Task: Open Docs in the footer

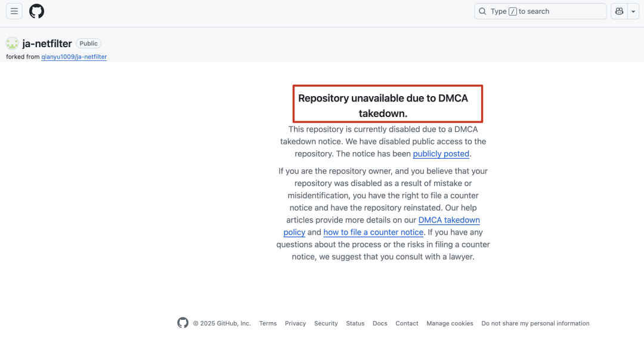Action: pyautogui.click(x=380, y=323)
